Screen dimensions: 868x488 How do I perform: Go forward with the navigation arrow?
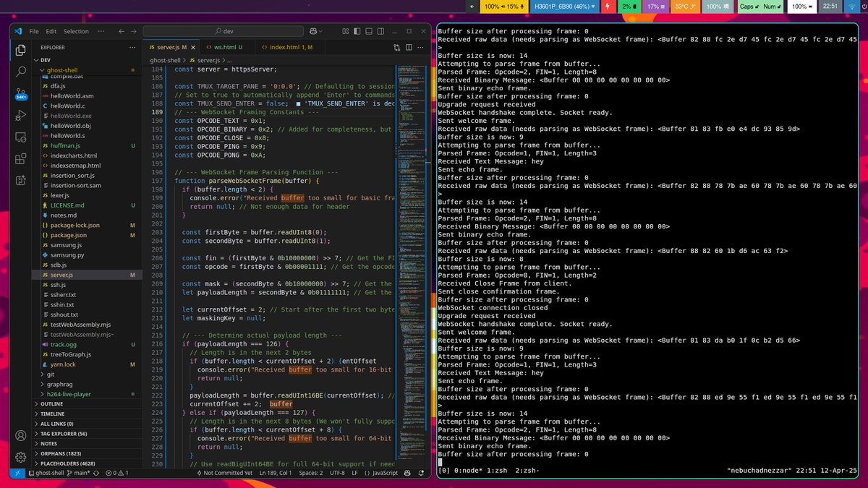coord(133,31)
